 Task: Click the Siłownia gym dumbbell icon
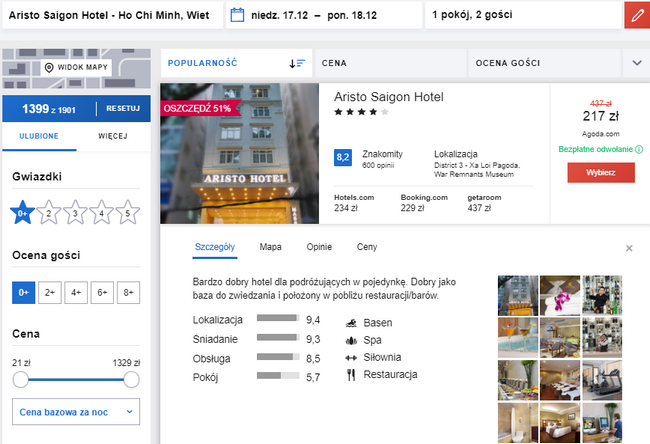[x=351, y=358]
